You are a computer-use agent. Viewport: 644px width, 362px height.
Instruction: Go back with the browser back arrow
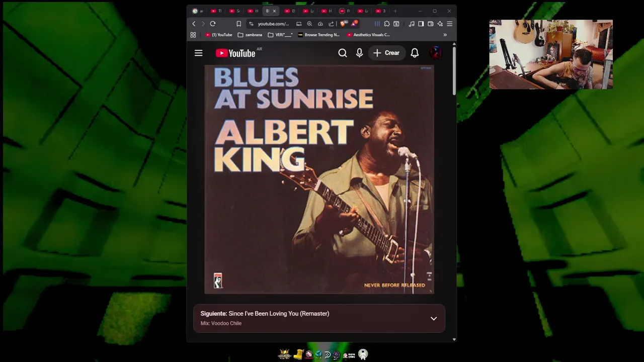(194, 24)
